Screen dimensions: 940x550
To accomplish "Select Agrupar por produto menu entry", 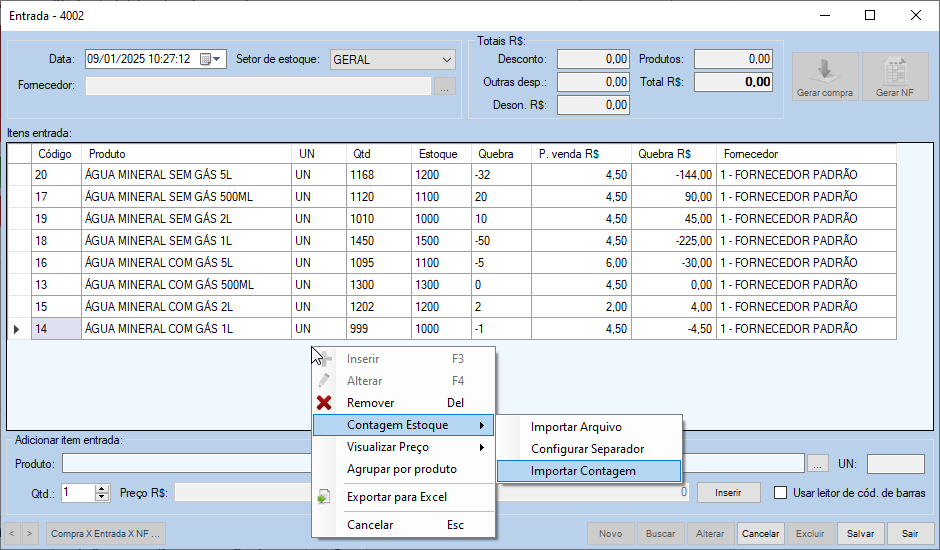I will coord(401,469).
